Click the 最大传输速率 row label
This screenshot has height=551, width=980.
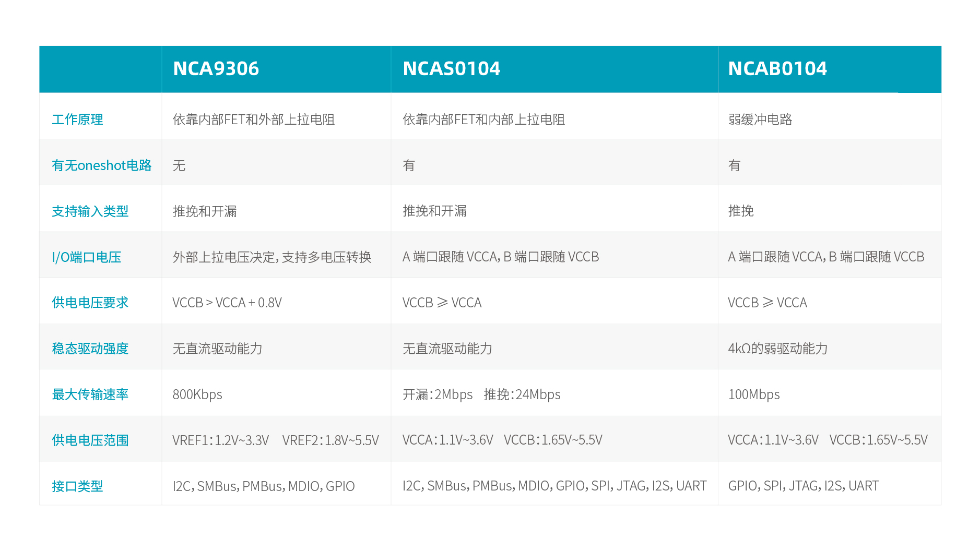pyautogui.click(x=91, y=394)
